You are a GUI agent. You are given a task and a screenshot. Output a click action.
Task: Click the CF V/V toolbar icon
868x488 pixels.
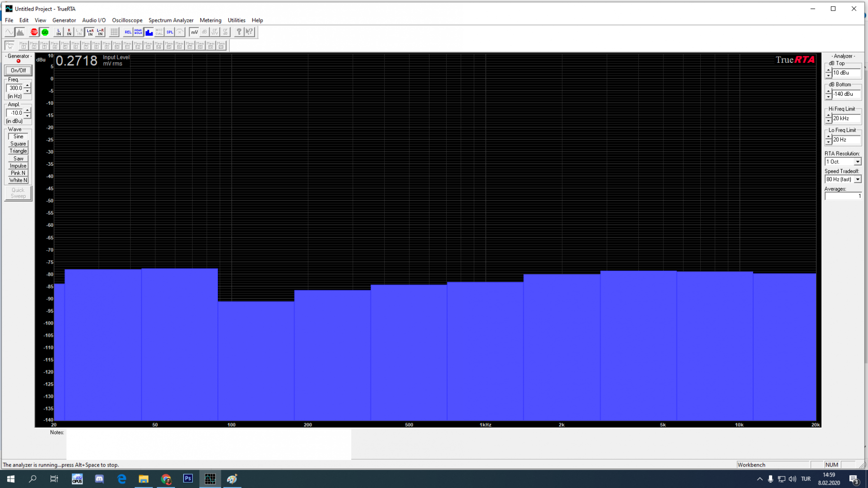215,32
